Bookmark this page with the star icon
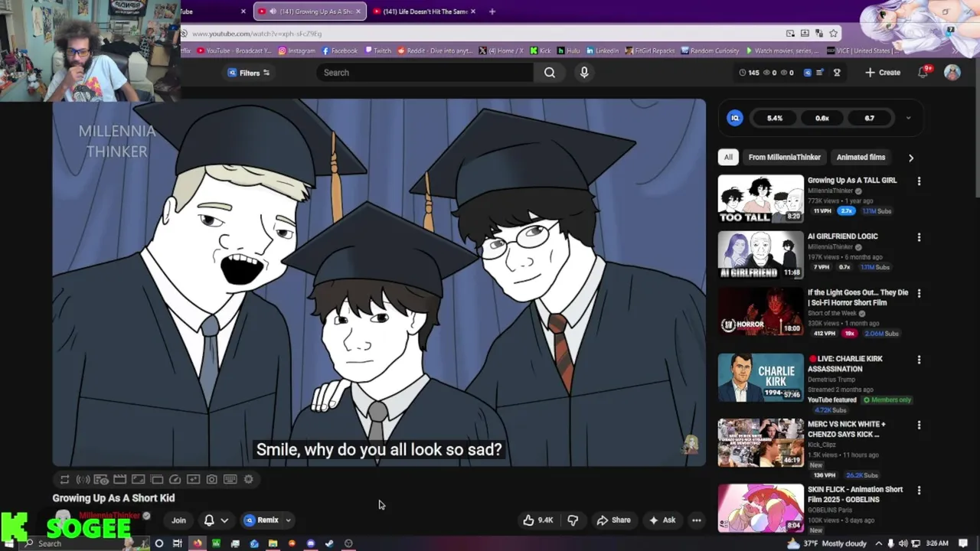Screen dimensions: 980x551 pos(834,33)
